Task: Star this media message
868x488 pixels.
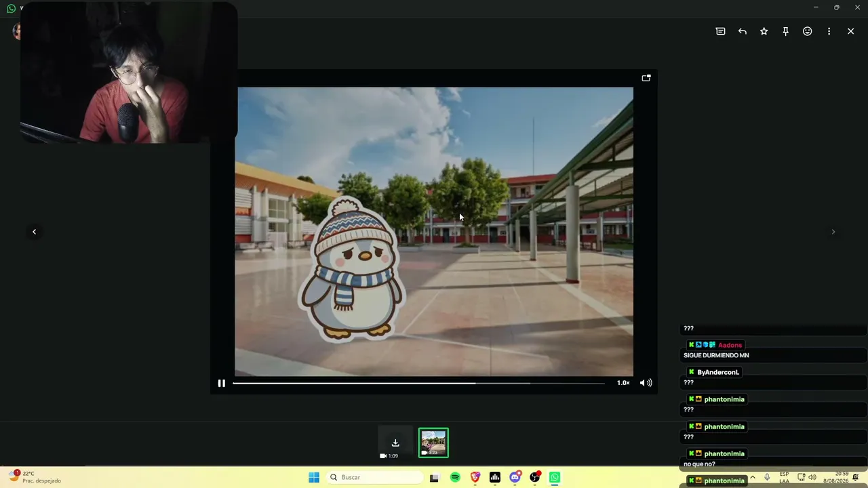Action: [x=764, y=31]
